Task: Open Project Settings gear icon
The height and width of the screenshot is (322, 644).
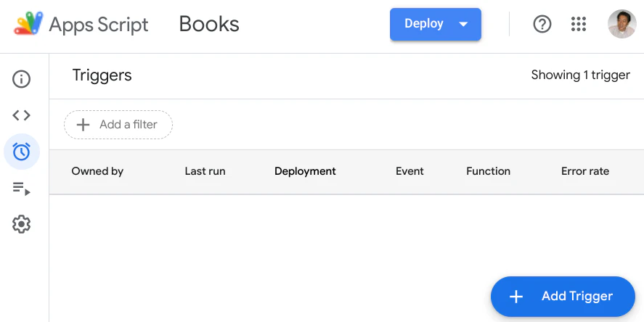Action: click(x=21, y=224)
